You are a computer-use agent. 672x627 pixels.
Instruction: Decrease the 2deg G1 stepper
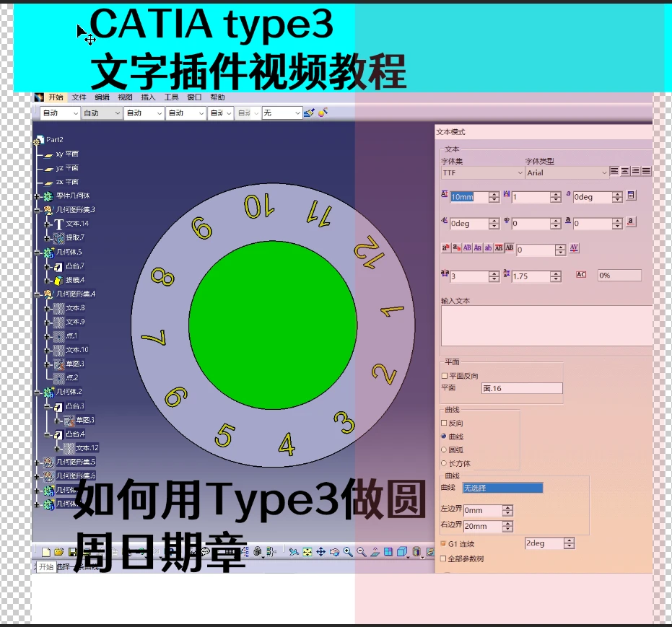(x=569, y=546)
